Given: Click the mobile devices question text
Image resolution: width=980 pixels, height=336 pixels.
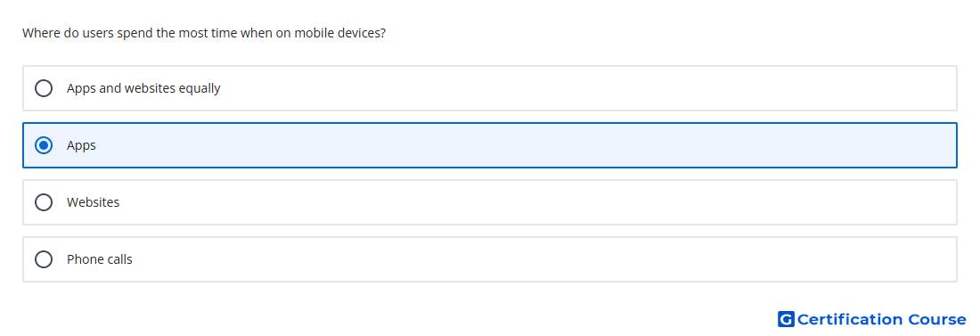Looking at the screenshot, I should pos(204,33).
